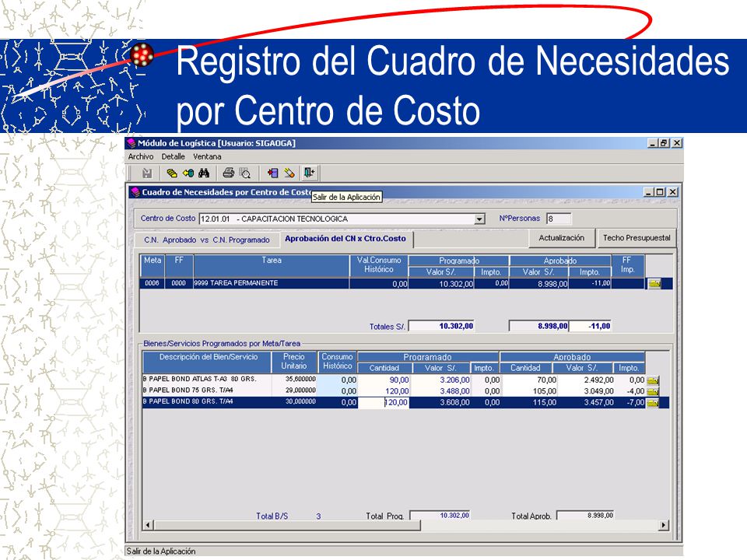
Task: Close the Cuadro de Necesidades inner window
Action: tap(672, 192)
